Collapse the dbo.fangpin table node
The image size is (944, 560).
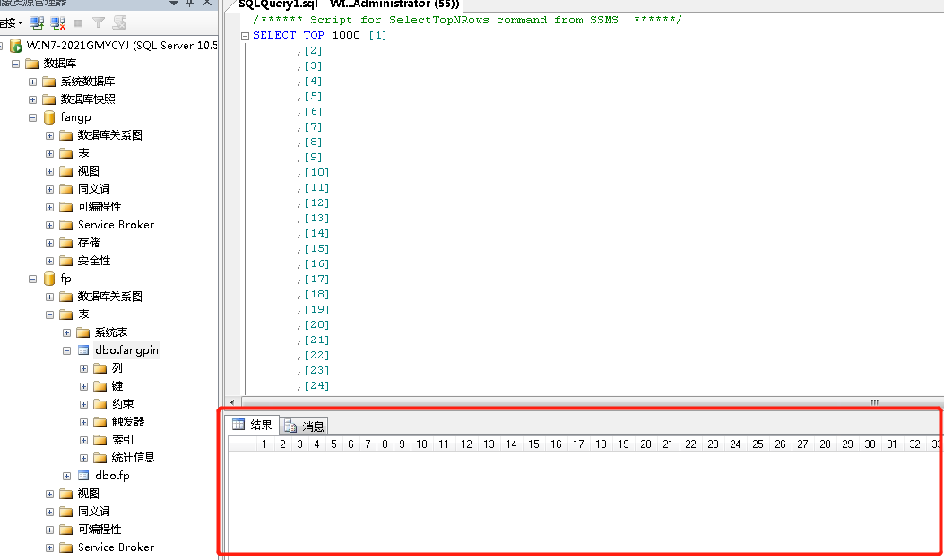(x=67, y=350)
